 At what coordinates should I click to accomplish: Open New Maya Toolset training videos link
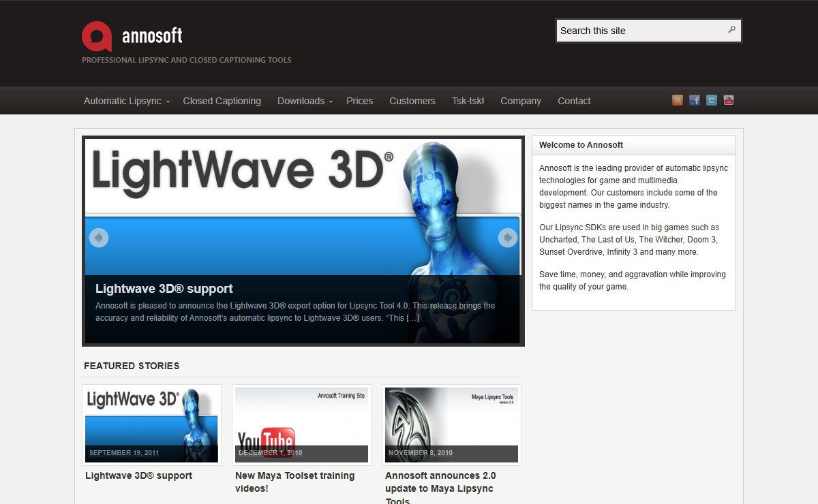click(x=295, y=482)
